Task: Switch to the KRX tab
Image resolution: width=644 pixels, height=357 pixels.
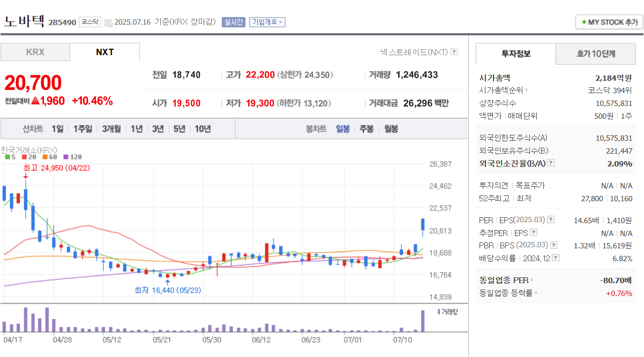Action: click(x=35, y=52)
